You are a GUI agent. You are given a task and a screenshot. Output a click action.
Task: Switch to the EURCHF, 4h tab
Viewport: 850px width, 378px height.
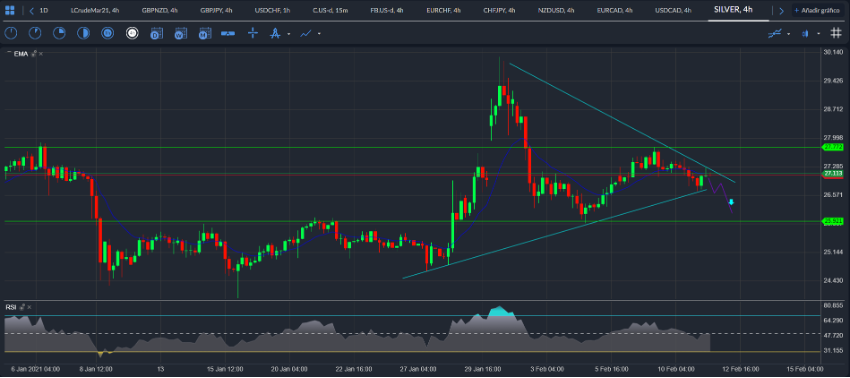pos(443,10)
